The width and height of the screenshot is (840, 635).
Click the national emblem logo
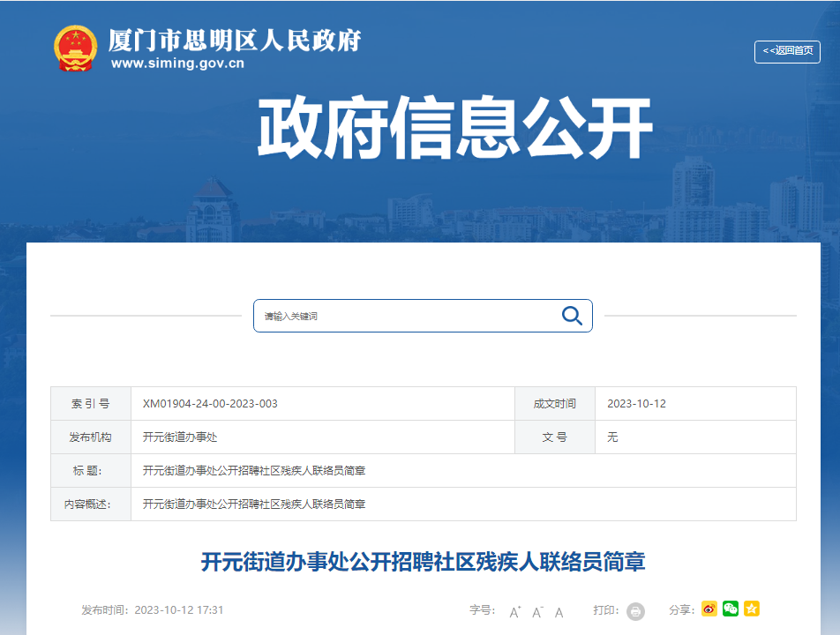click(x=76, y=48)
